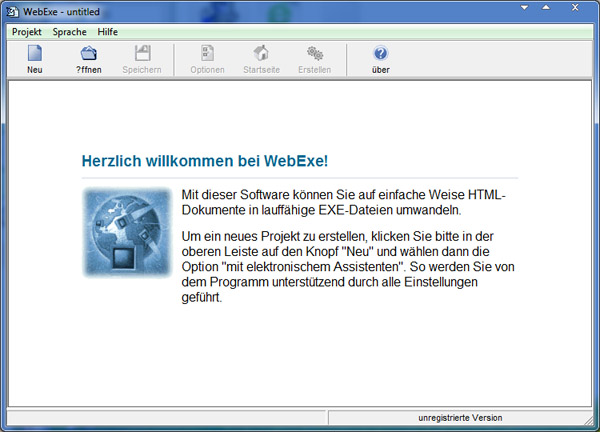Click the resize grip in status bar corner
The width and height of the screenshot is (600, 432).
pyautogui.click(x=588, y=420)
